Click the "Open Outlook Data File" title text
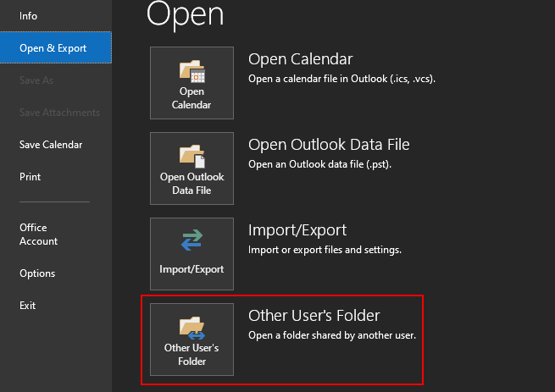Viewport: 555px width, 392px height. [x=329, y=145]
